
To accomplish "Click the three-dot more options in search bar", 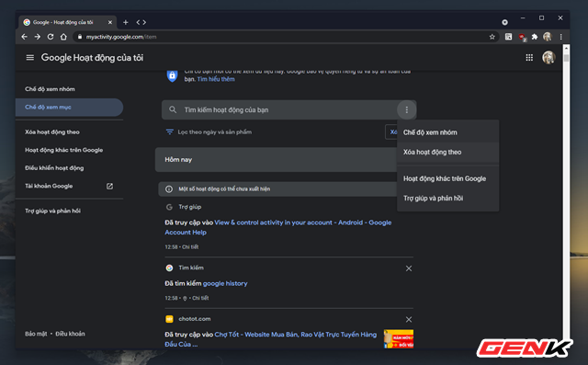I will [x=406, y=110].
